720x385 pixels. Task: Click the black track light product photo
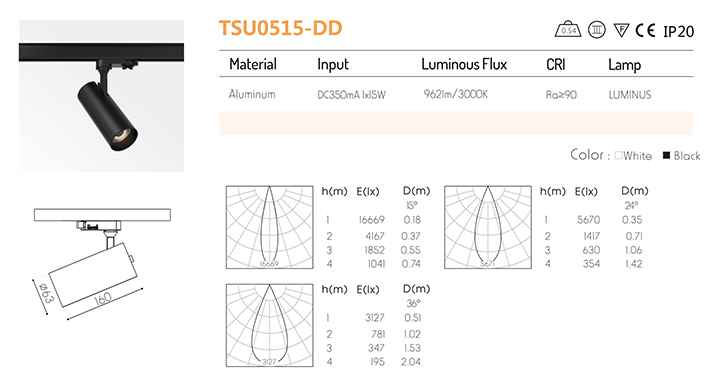pyautogui.click(x=101, y=96)
